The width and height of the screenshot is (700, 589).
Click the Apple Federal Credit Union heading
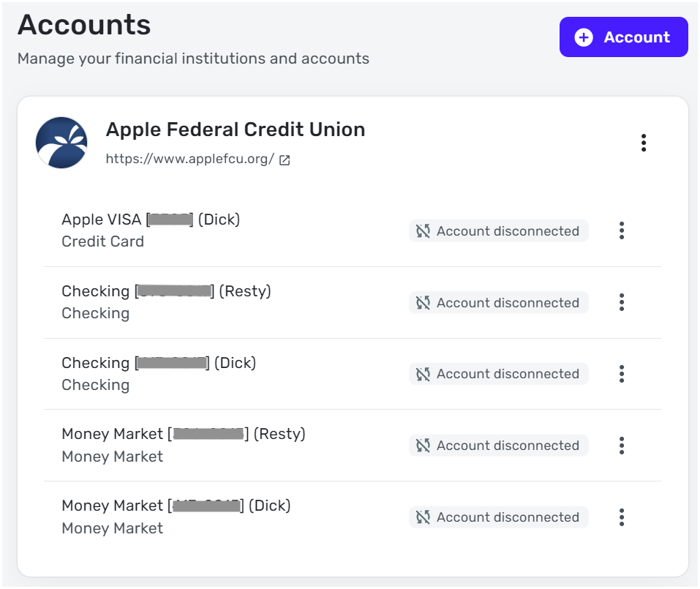pos(236,130)
